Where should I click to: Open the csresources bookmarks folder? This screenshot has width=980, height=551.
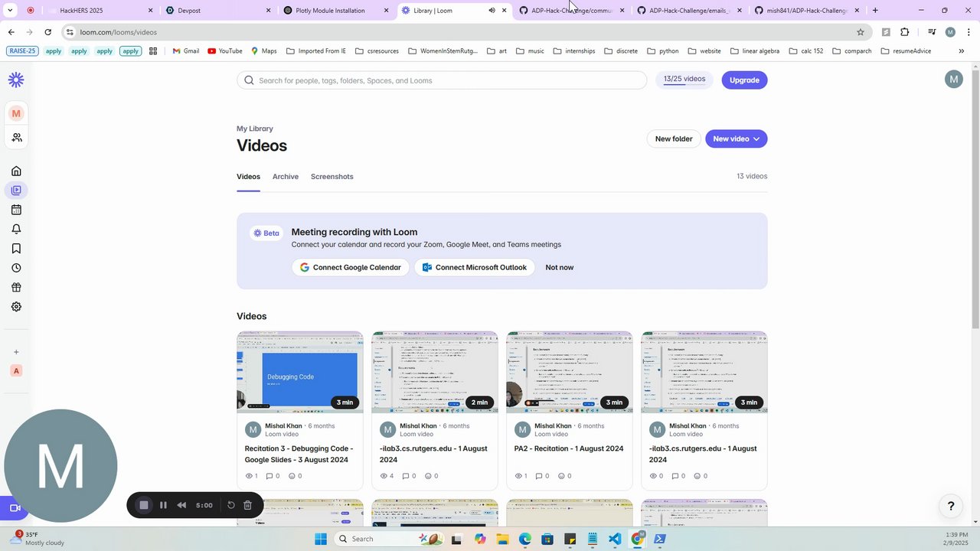click(377, 51)
